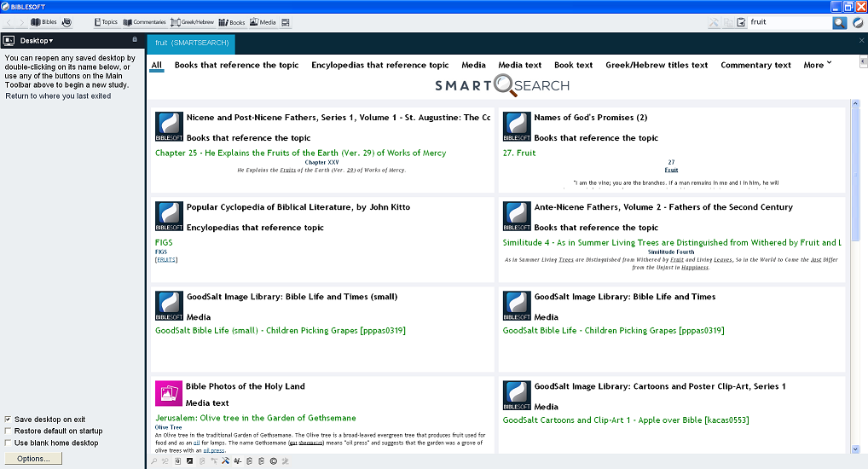Click the Biblesoft globe icon at top right
The image size is (868, 469).
(x=858, y=22)
